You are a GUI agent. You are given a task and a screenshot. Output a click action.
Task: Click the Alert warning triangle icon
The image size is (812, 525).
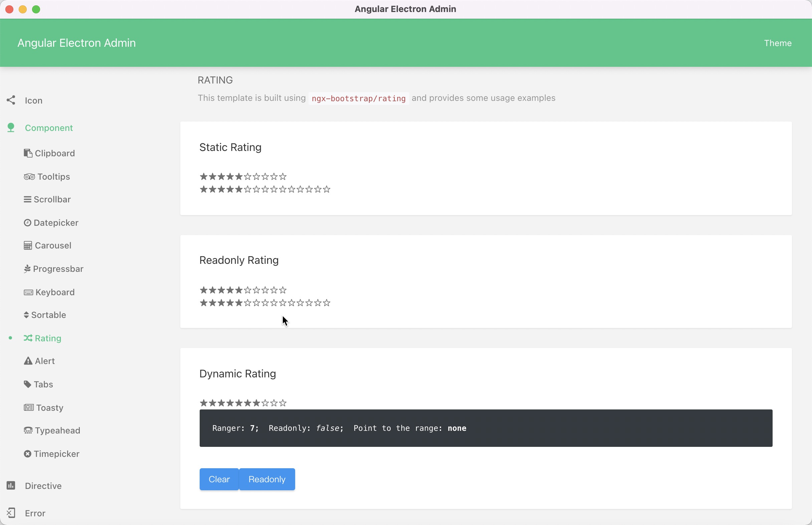tap(28, 361)
